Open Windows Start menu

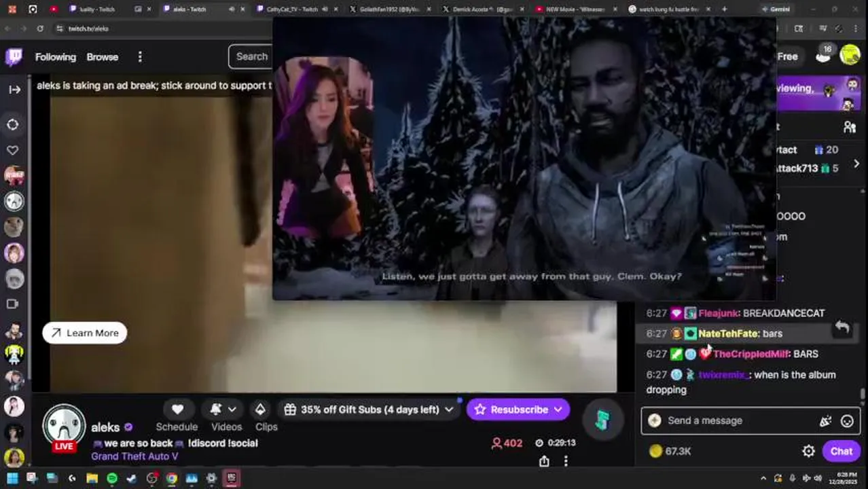coord(12,478)
